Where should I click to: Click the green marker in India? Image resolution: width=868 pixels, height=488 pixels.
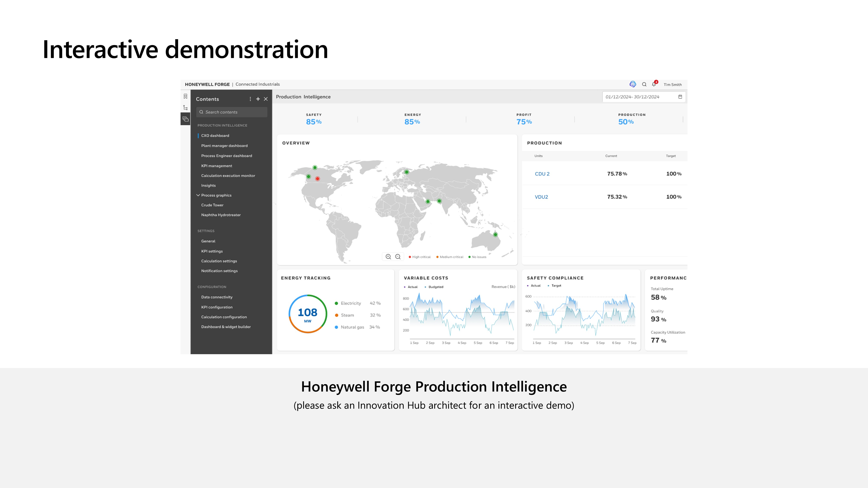coord(439,201)
